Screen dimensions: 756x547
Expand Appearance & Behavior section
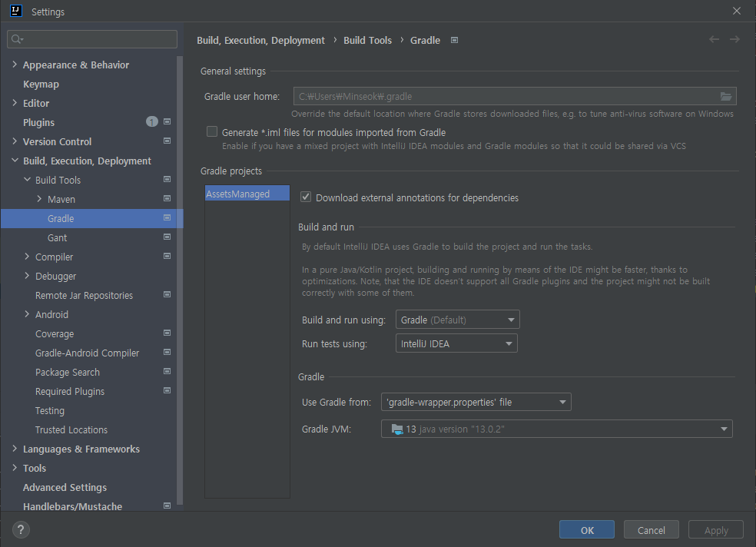[15, 64]
